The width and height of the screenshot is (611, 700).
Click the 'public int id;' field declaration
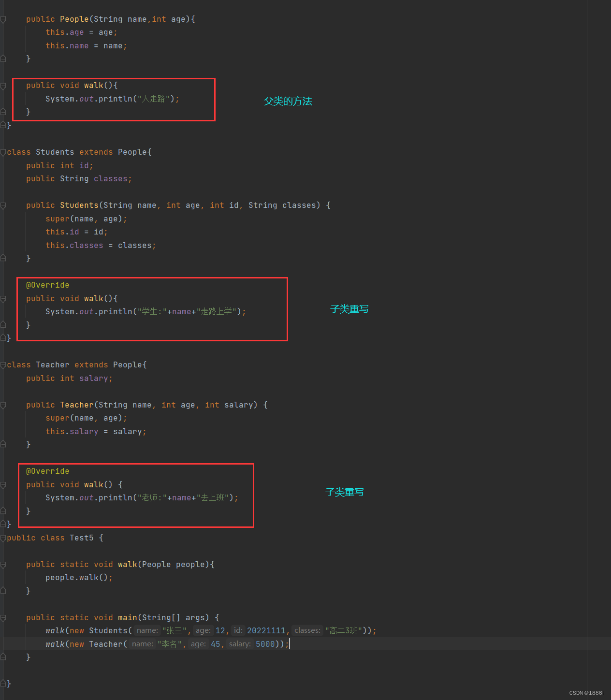59,166
